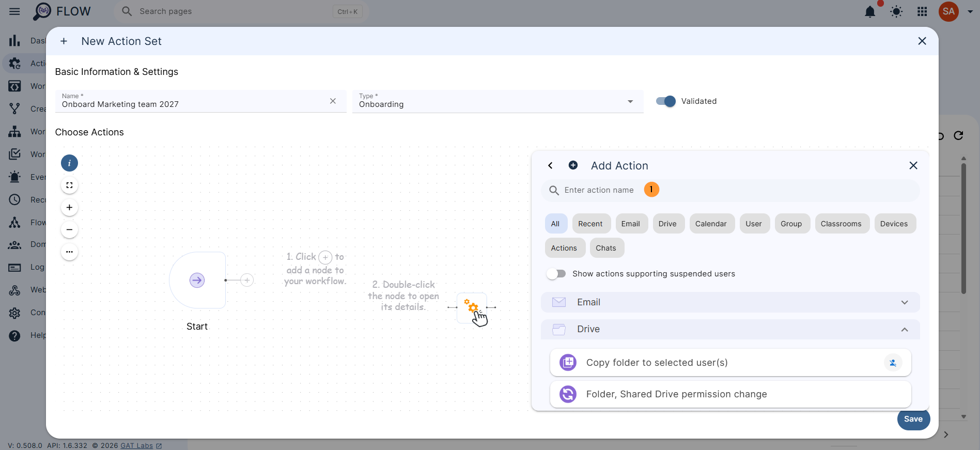Clear the Name field text
Viewport: 980px width, 450px height.
tap(333, 101)
